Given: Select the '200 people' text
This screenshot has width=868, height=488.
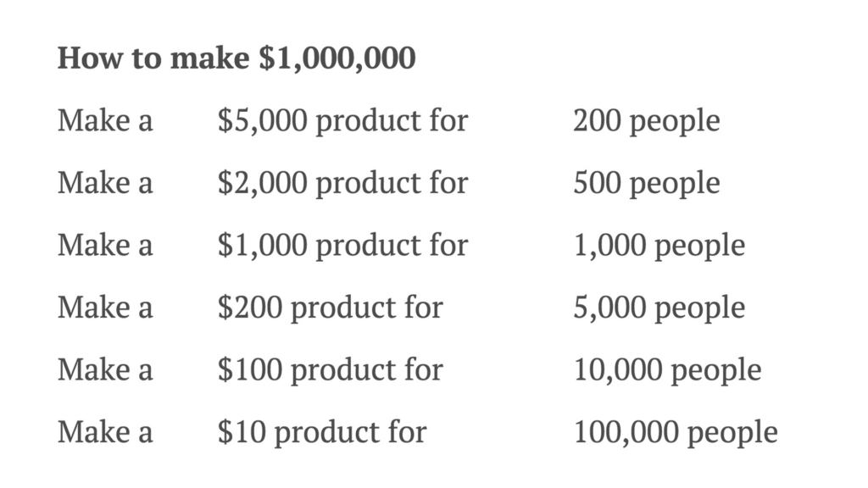Looking at the screenshot, I should click(x=647, y=121).
